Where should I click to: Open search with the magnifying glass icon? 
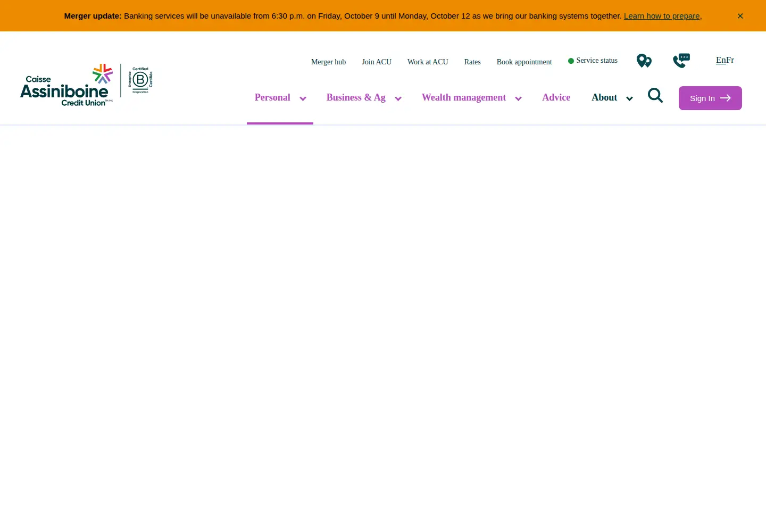click(655, 96)
